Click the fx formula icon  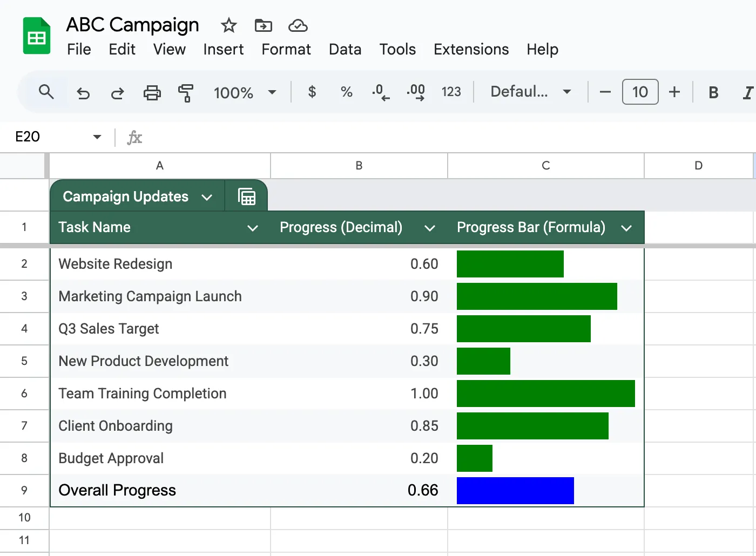pyautogui.click(x=134, y=138)
